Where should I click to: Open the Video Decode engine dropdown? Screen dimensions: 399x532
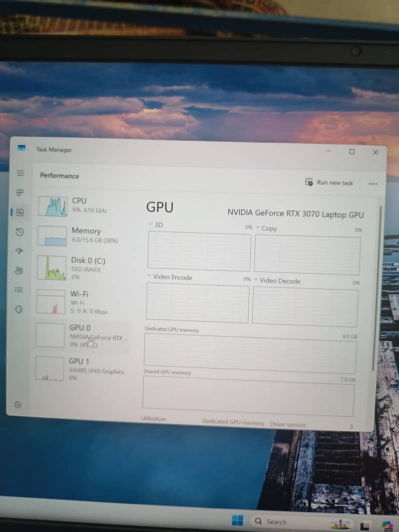click(278, 280)
